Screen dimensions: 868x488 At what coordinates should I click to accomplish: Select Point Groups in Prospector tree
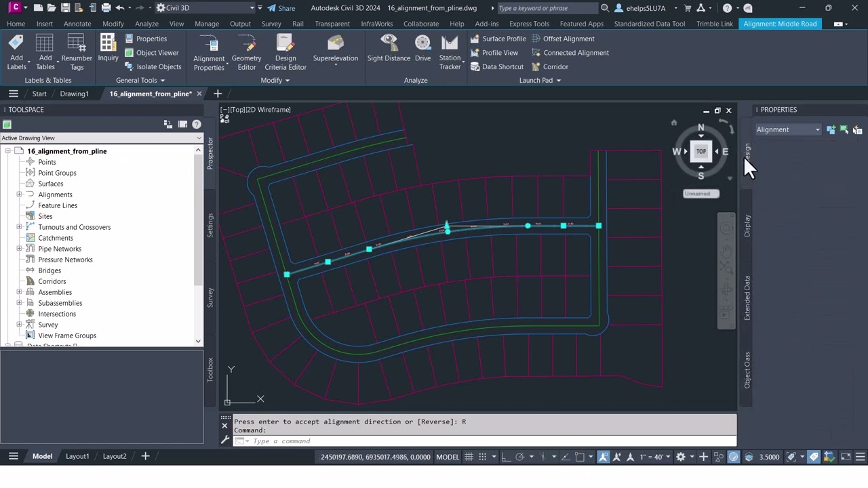(x=57, y=173)
